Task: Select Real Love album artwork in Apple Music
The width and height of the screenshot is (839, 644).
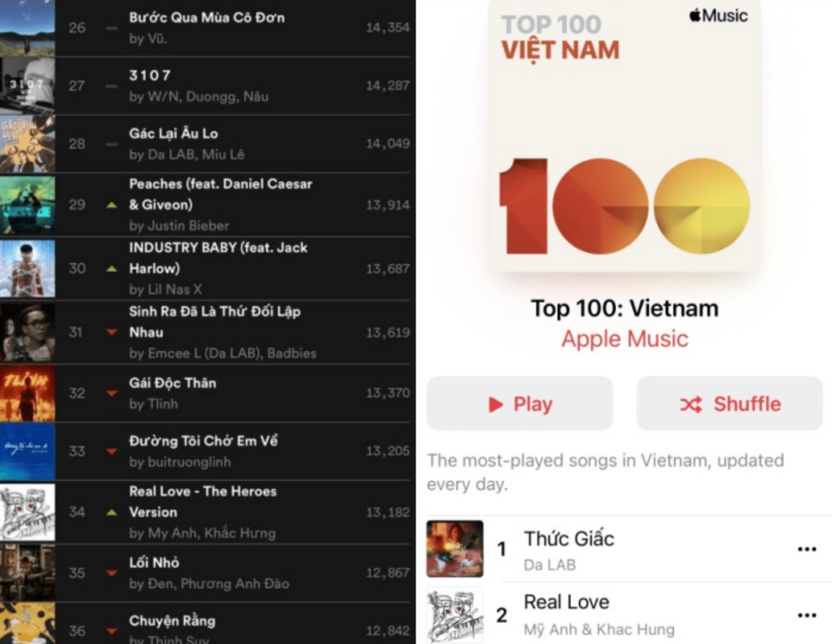Action: 455,615
